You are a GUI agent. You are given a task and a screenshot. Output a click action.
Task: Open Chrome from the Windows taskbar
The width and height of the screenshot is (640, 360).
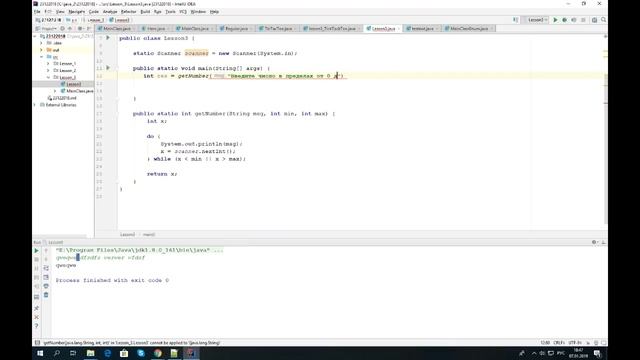click(158, 353)
